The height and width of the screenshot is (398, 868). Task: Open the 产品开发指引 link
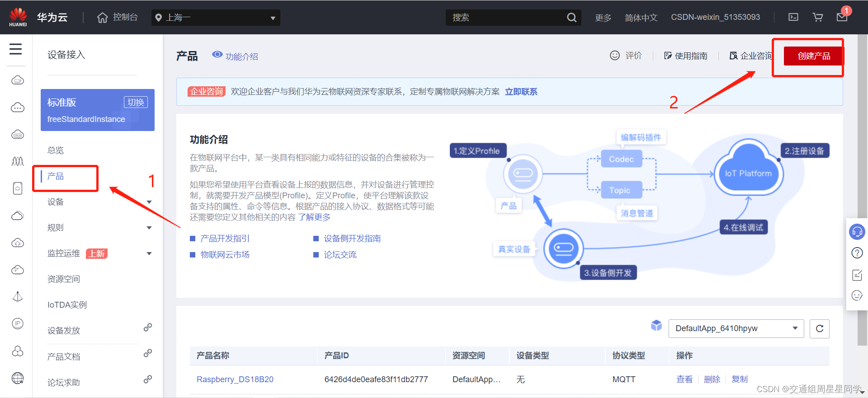(x=225, y=239)
